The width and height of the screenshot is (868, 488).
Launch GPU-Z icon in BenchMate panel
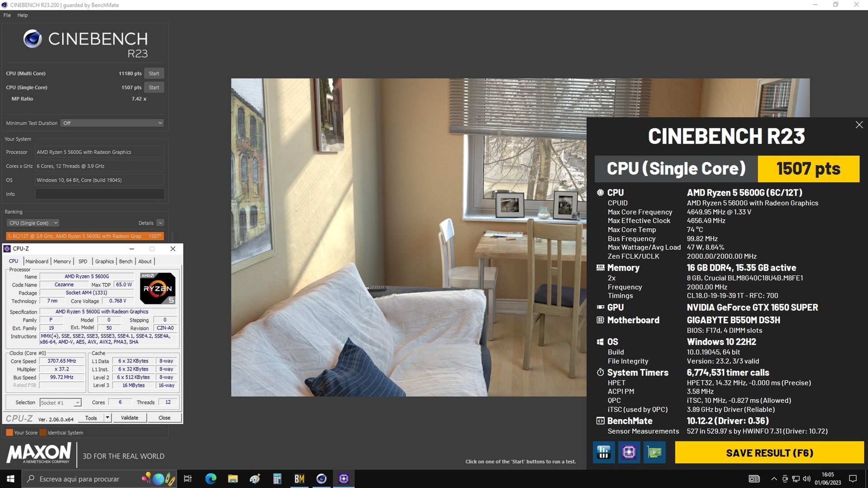pyautogui.click(x=654, y=452)
